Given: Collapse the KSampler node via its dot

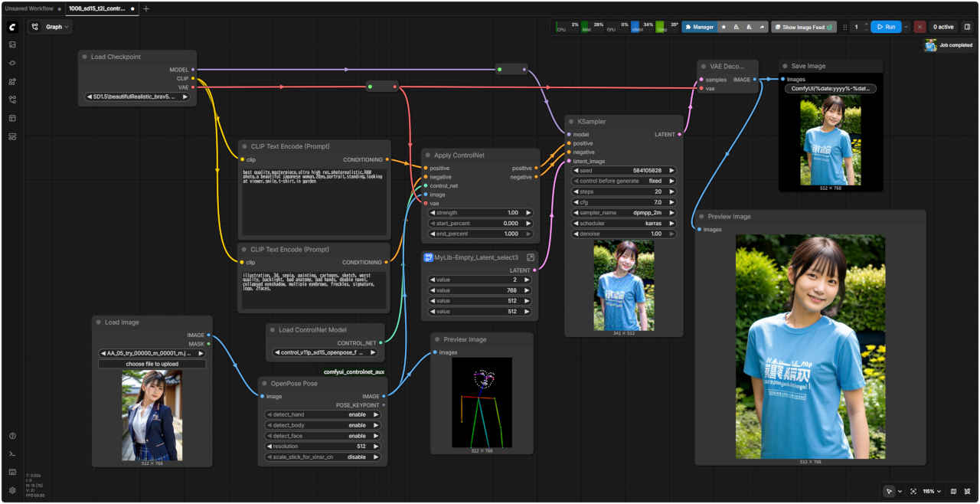Looking at the screenshot, I should point(572,121).
